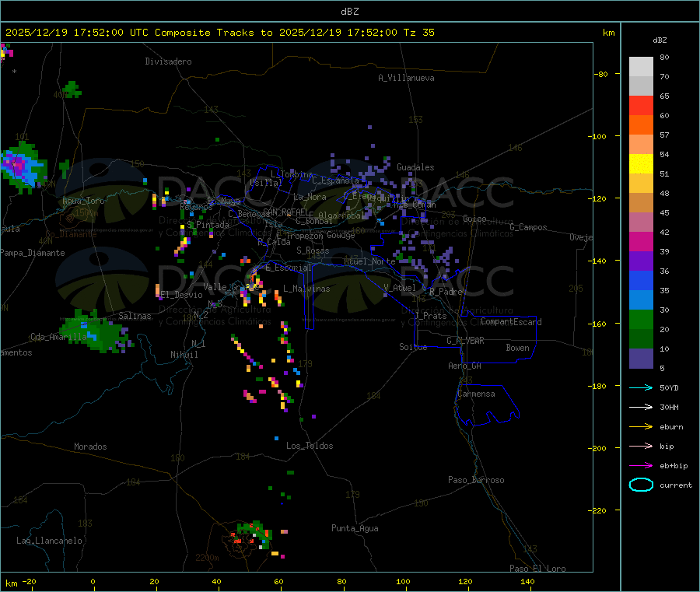
Task: Select the 35 dBZ blue color swatch
Action: (x=641, y=300)
